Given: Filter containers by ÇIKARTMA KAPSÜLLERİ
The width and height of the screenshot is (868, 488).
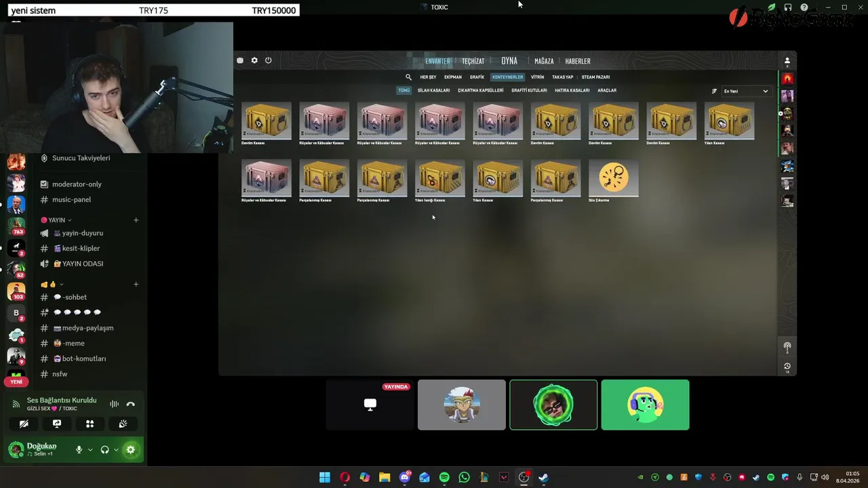Looking at the screenshot, I should pyautogui.click(x=481, y=90).
